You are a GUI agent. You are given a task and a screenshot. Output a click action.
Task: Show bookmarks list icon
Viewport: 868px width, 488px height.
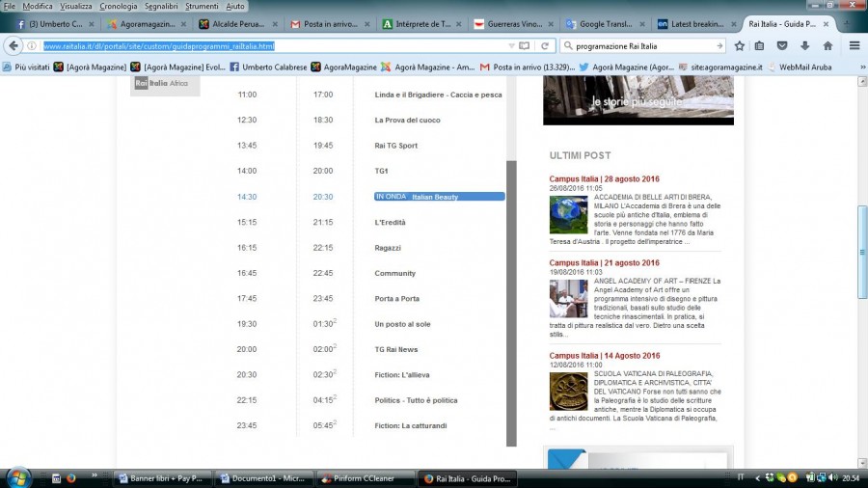click(760, 46)
